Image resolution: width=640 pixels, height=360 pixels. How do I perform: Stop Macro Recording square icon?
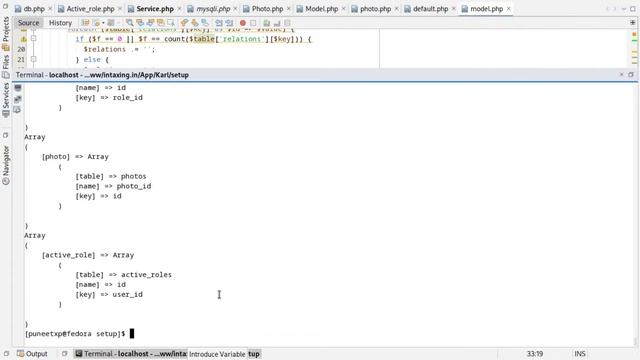pyautogui.click(x=253, y=23)
